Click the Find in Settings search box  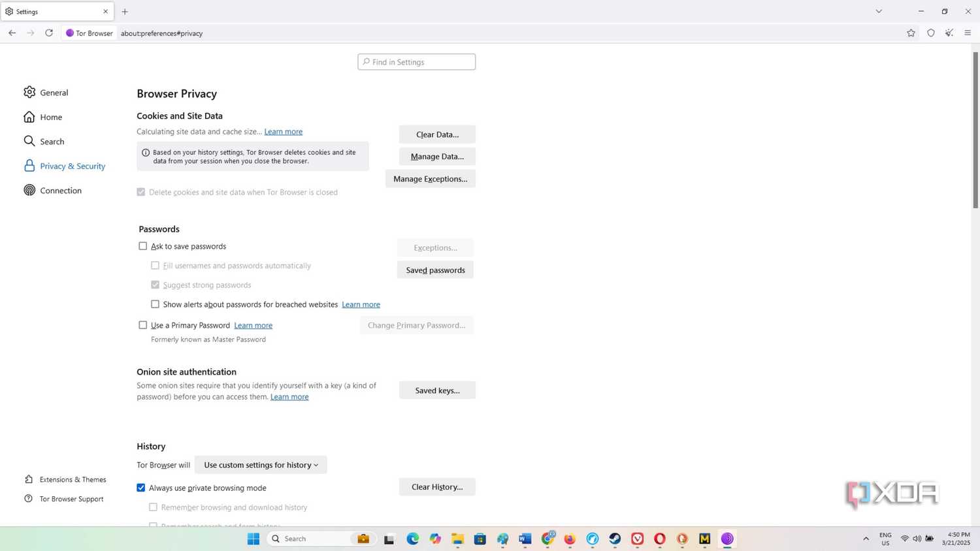(416, 62)
